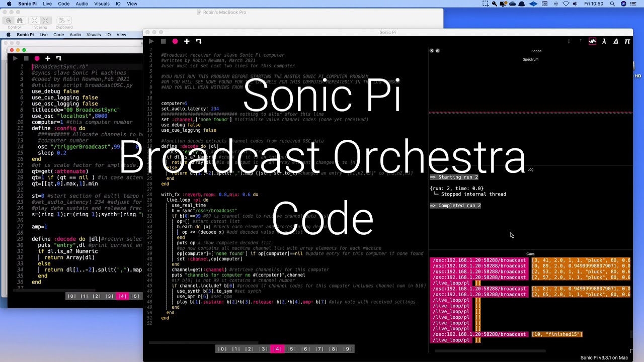Image resolution: width=644 pixels, height=362 pixels.
Task: Click the Siri icon in the menu bar
Action: (624, 4)
